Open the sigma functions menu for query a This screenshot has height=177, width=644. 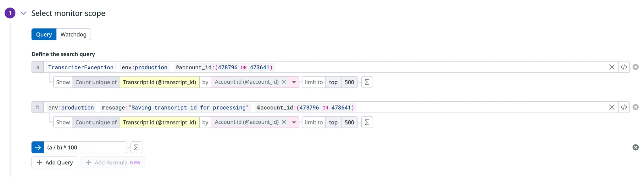(x=367, y=82)
